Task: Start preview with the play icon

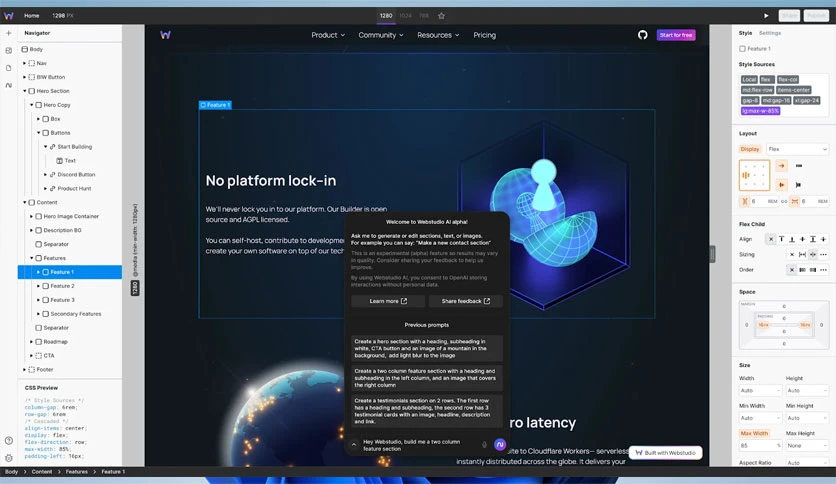Action: pos(766,15)
